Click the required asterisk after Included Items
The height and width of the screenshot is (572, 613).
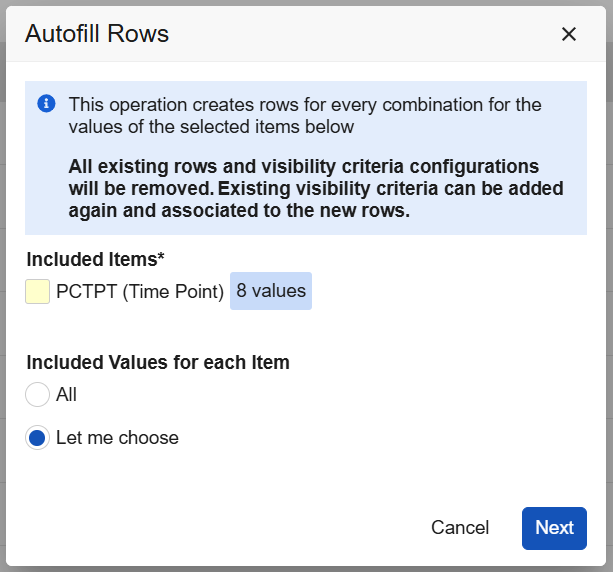(x=160, y=258)
